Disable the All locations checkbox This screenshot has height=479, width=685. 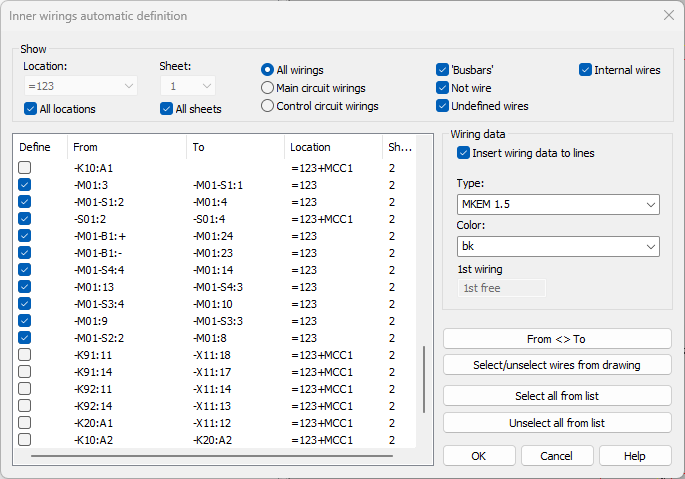point(31,109)
